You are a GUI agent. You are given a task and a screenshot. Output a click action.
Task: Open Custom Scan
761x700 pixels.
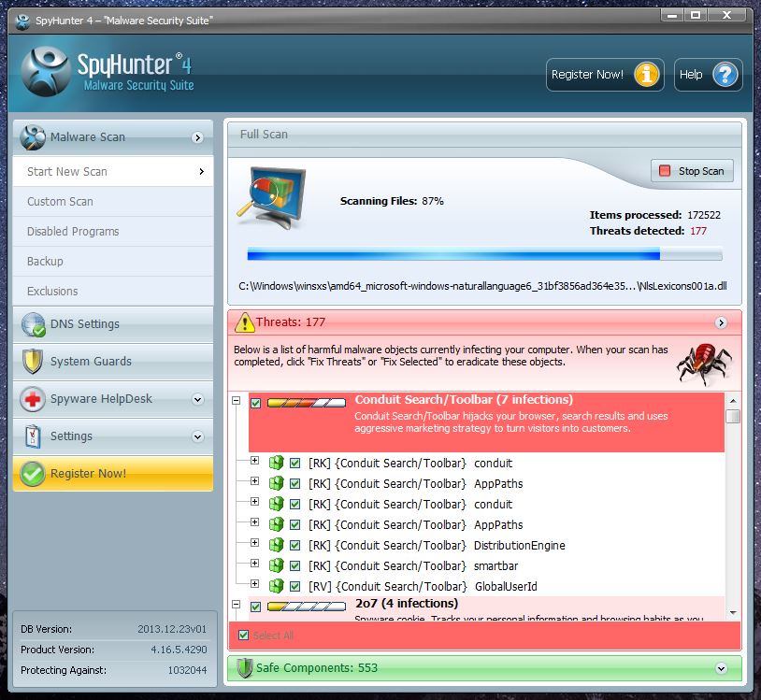pos(113,202)
